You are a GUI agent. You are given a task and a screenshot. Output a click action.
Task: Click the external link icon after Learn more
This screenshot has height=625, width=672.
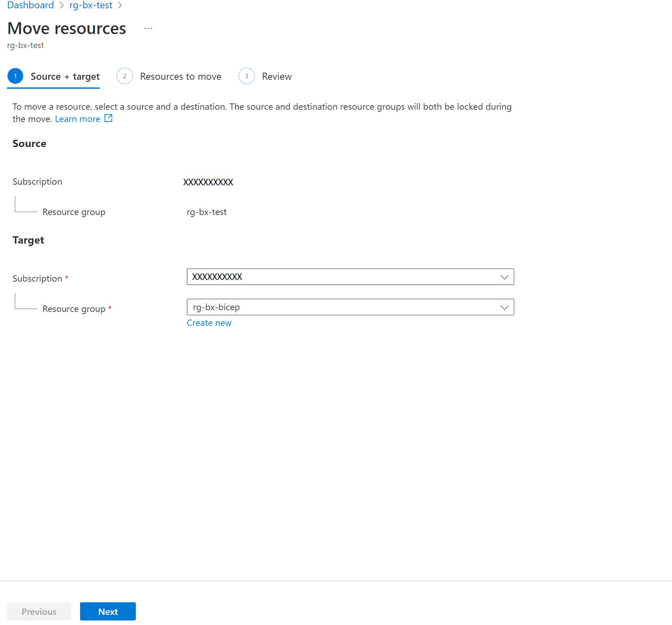point(109,119)
